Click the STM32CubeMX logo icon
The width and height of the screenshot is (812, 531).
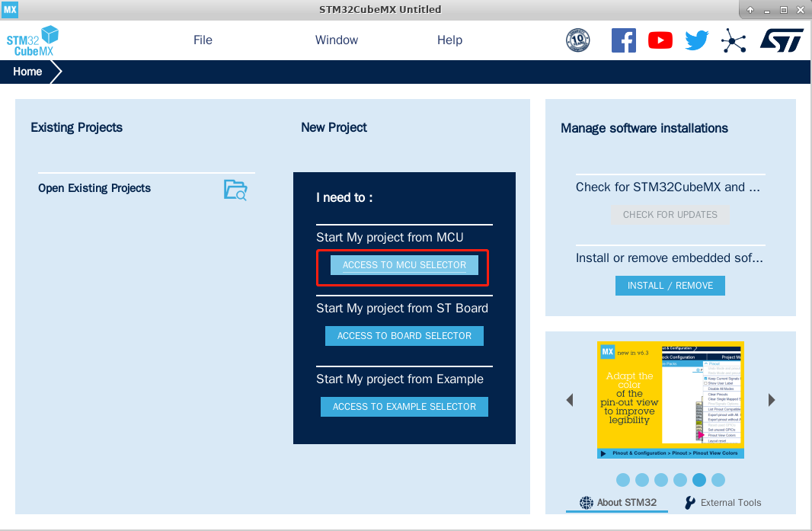33,40
